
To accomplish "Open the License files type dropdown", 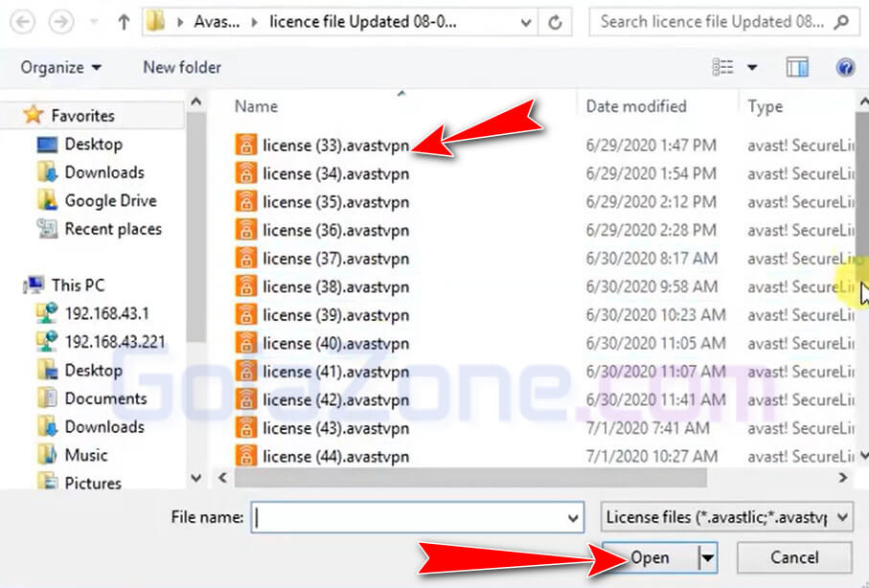I will [727, 517].
